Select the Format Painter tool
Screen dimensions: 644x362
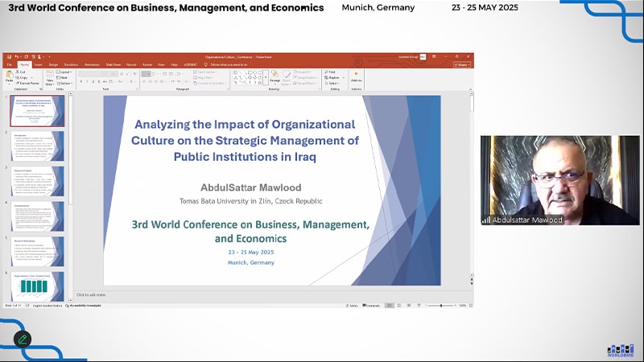pyautogui.click(x=27, y=82)
